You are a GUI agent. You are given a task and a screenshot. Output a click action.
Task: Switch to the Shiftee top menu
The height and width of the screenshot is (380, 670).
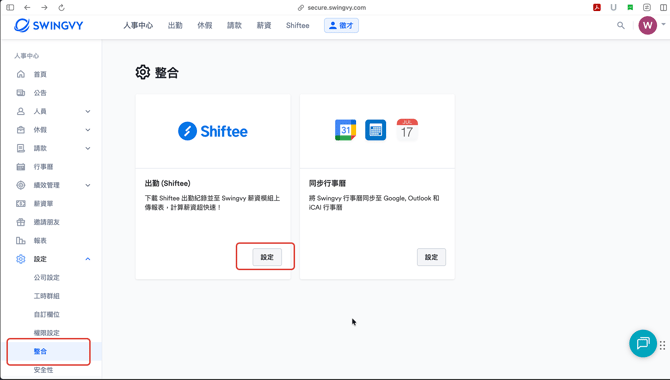click(x=297, y=26)
